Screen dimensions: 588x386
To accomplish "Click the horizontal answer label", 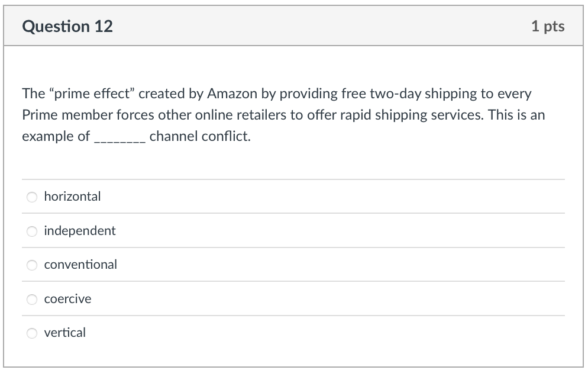I will pos(72,197).
